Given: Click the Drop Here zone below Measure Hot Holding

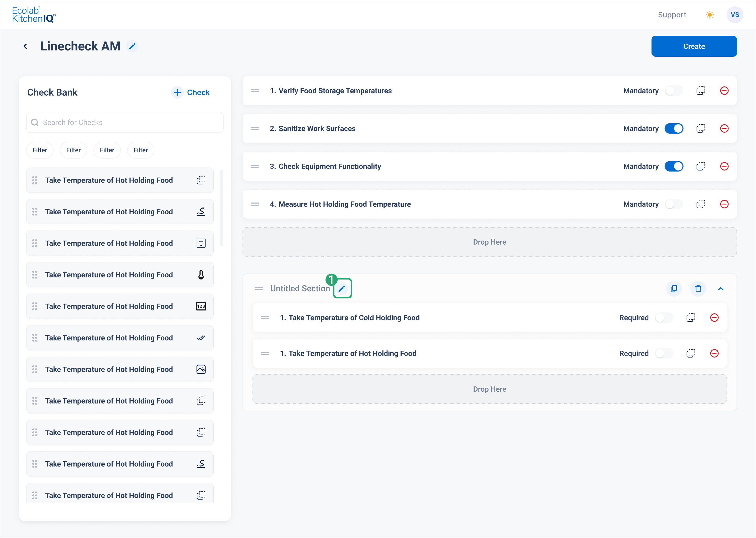Looking at the screenshot, I should [490, 242].
